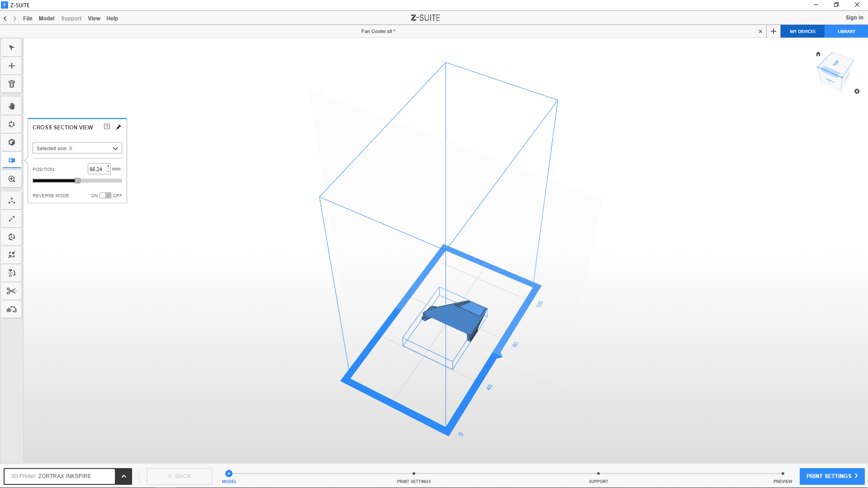
Task: Open the zoom magnifier tool
Action: tap(12, 179)
